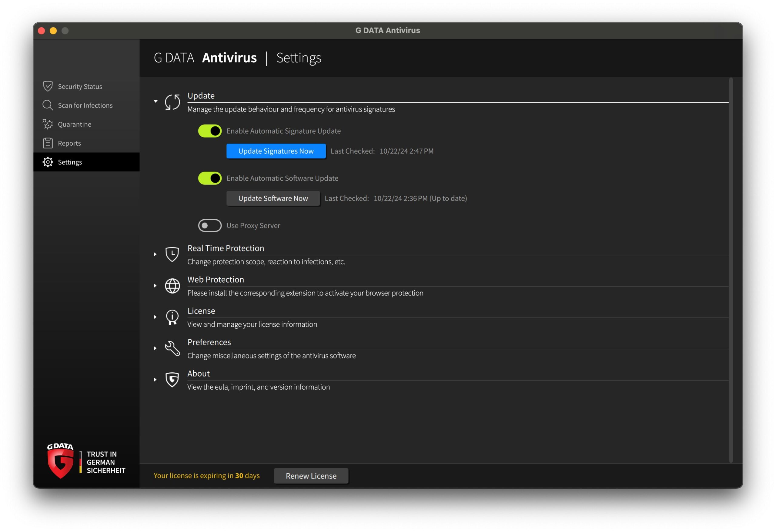Click 'Use Proxy Server' label

coord(253,226)
